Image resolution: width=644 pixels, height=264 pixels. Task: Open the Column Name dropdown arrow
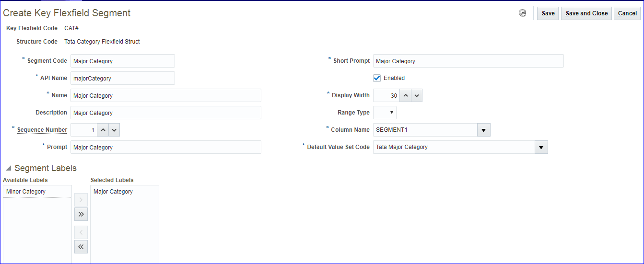tap(483, 130)
